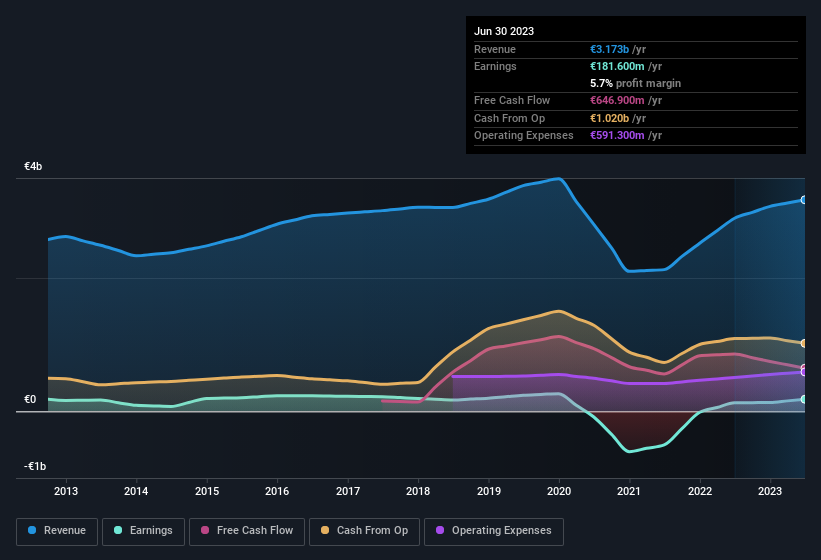The width and height of the screenshot is (821, 560).
Task: Click the Earnings row label in tooltip
Action: (495, 66)
